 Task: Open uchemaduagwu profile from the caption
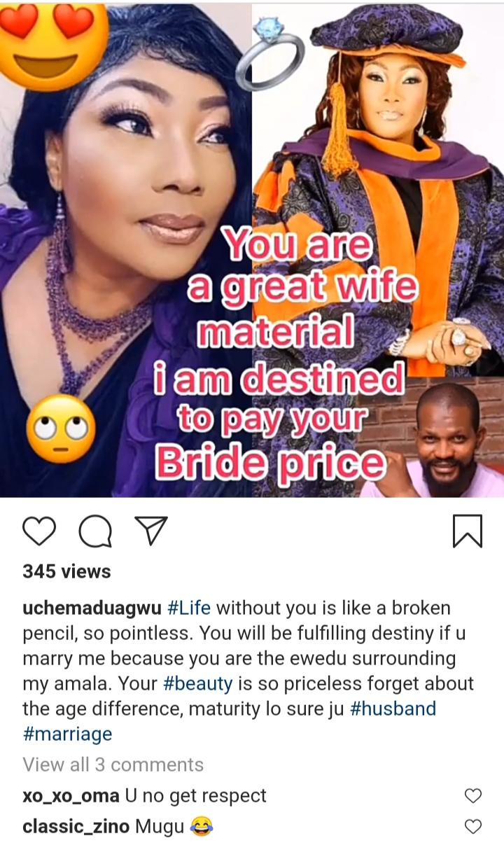coord(92,608)
